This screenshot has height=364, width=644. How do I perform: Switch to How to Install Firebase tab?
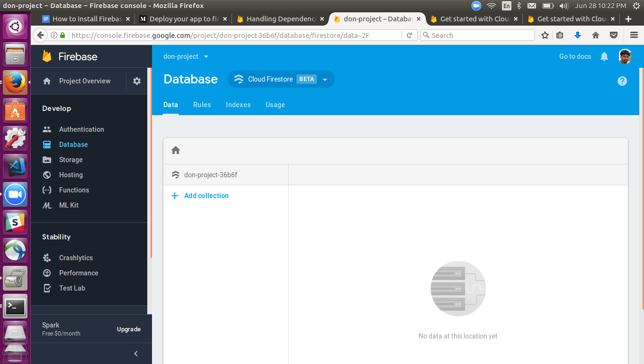[x=87, y=19]
